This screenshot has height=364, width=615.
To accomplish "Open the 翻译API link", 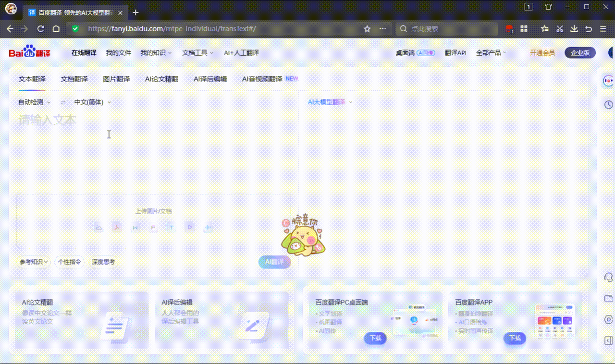I will click(x=455, y=53).
